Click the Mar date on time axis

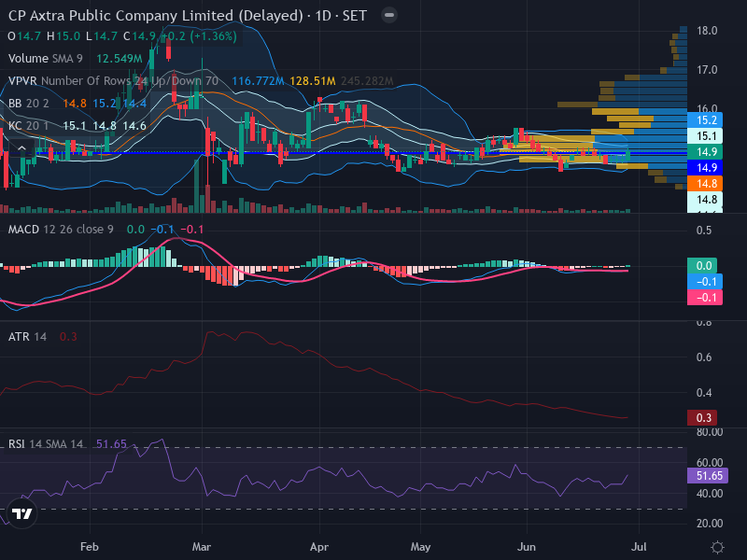click(x=202, y=547)
